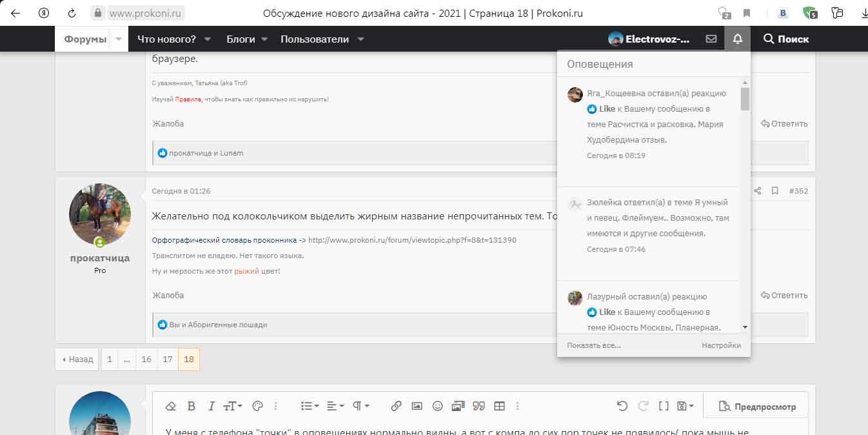Open the list type dropdown
This screenshot has width=868, height=435.
310,406
